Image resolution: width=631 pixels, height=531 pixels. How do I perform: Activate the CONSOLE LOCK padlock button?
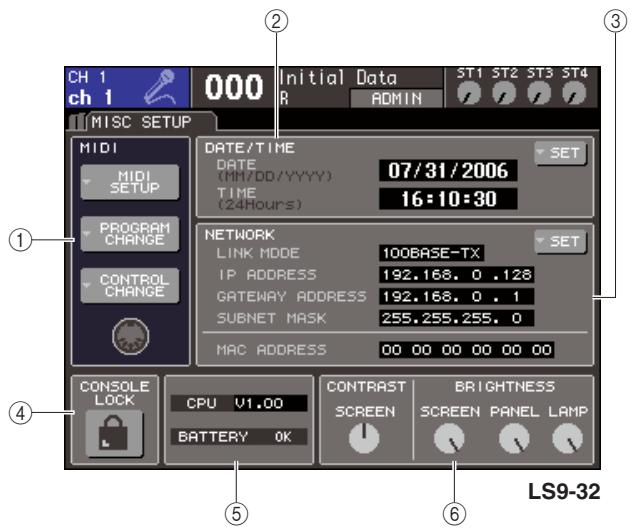click(x=114, y=433)
